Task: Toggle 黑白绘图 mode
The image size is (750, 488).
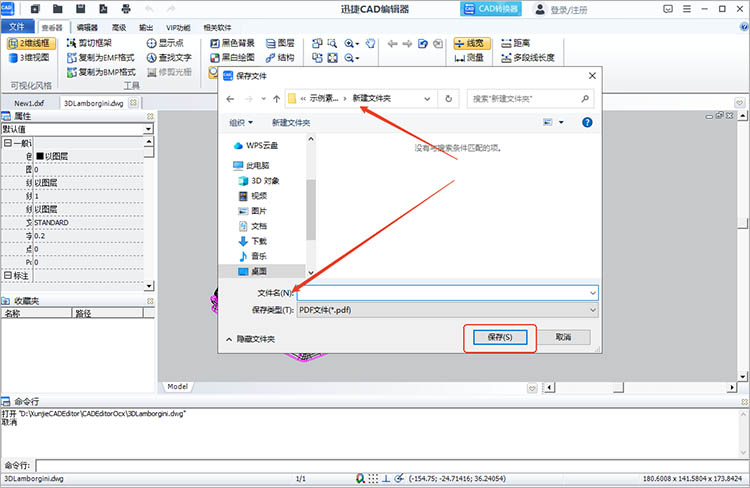Action: point(232,57)
